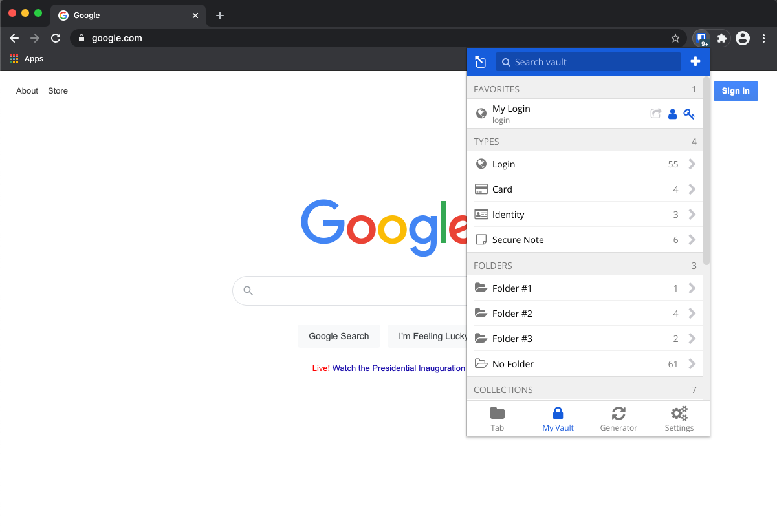Click the Login type label
The image size is (777, 532).
point(504,164)
